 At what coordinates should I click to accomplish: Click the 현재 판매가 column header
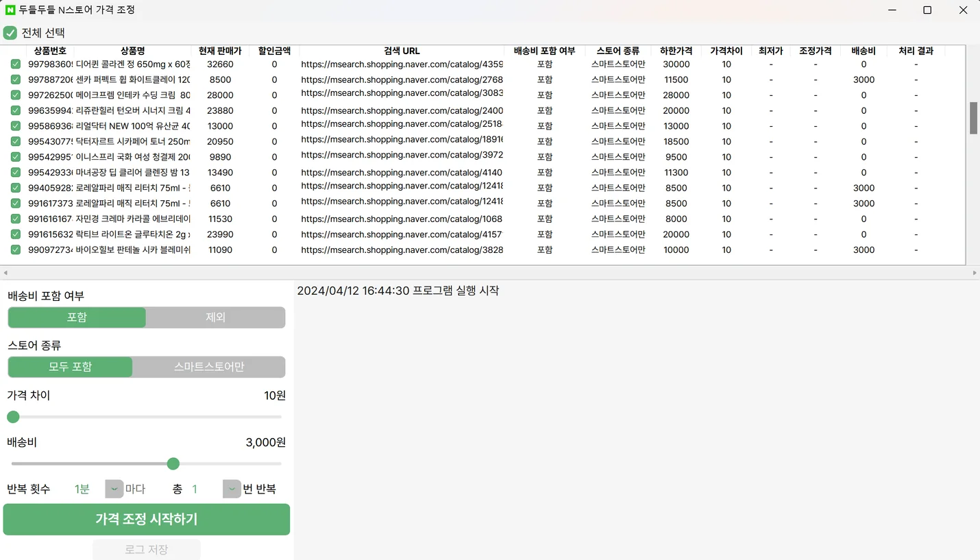coord(220,51)
